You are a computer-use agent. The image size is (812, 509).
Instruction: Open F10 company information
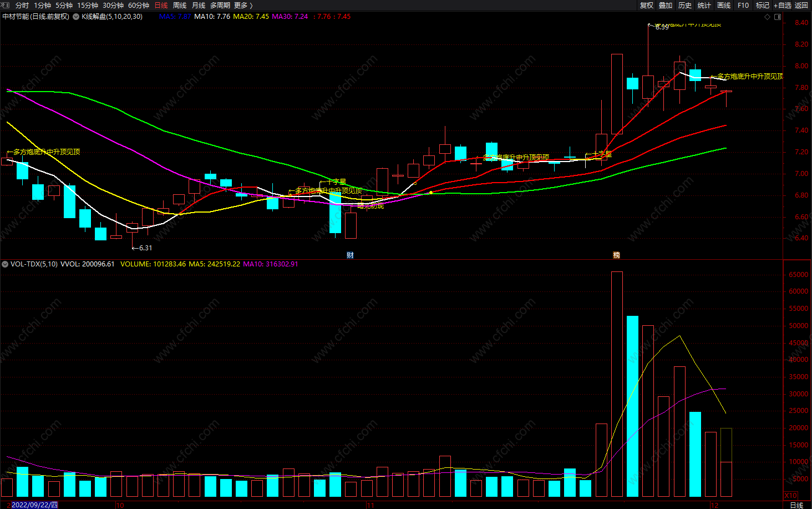coord(743,6)
